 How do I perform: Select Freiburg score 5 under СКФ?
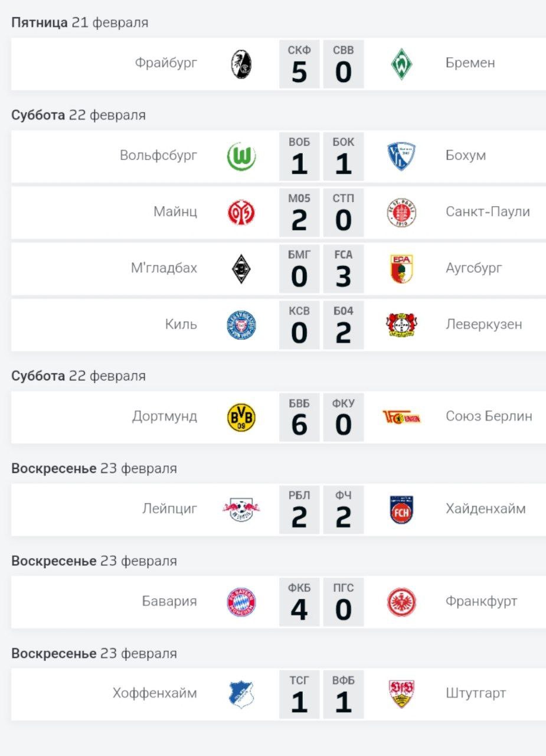299,72
